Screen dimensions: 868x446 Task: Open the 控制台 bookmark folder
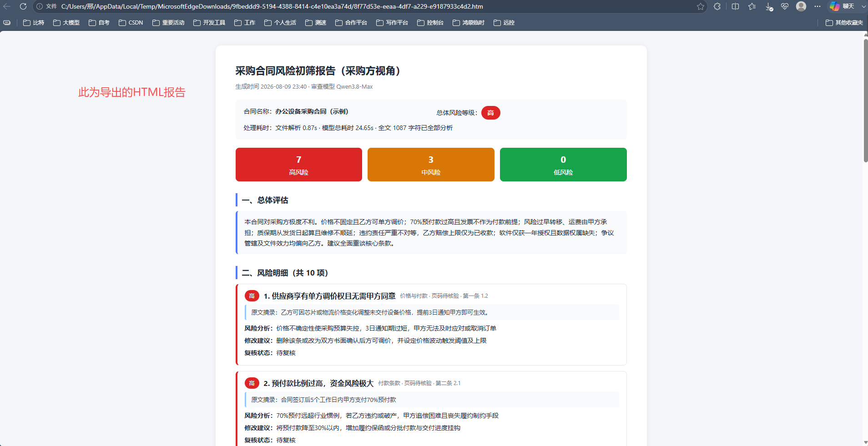coord(430,22)
